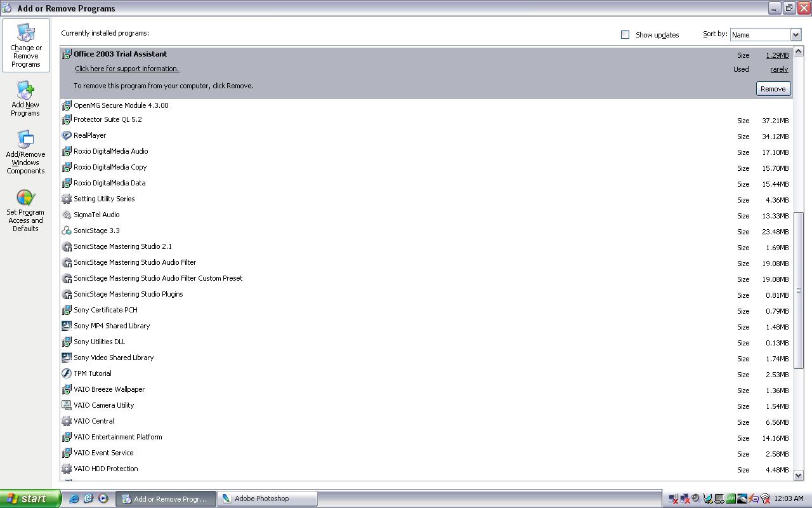Screen dimensions: 812x508
Task: Click the wireless network tray icon
Action: click(765, 498)
